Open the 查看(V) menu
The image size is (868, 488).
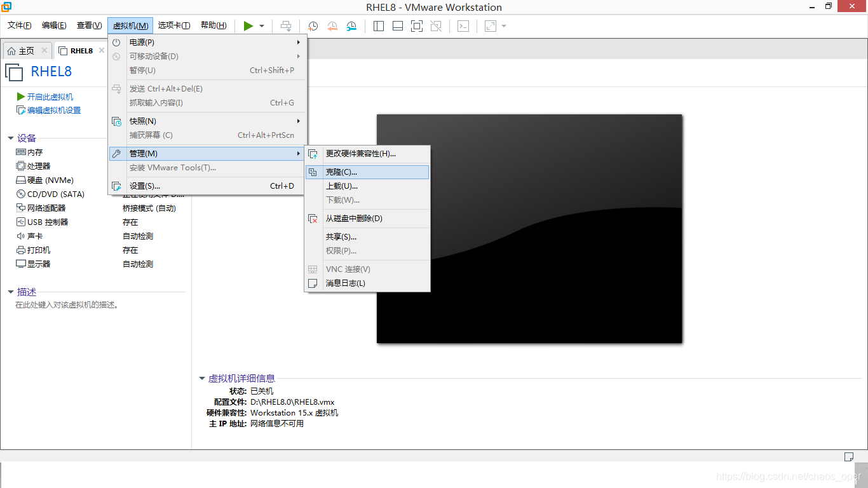tap(89, 25)
